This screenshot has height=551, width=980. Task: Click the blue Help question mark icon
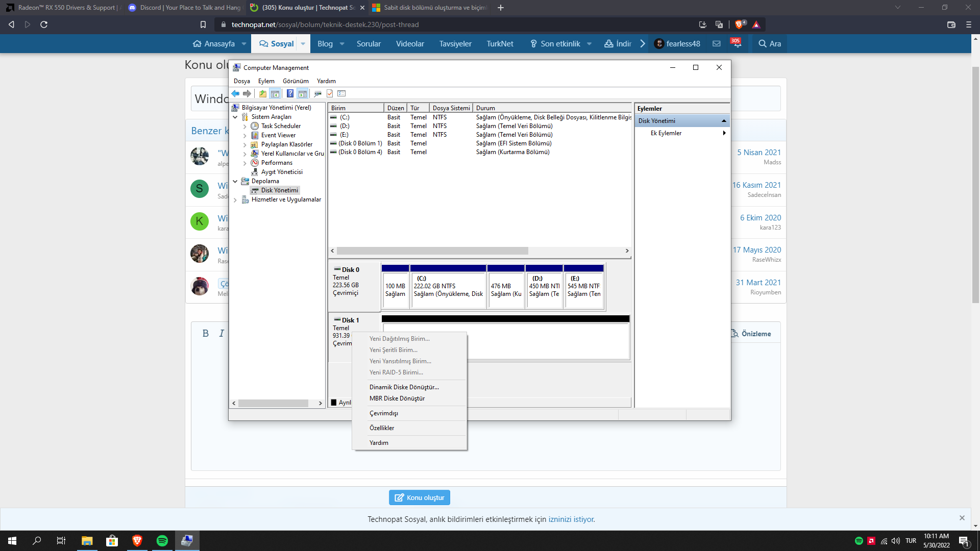click(x=290, y=93)
